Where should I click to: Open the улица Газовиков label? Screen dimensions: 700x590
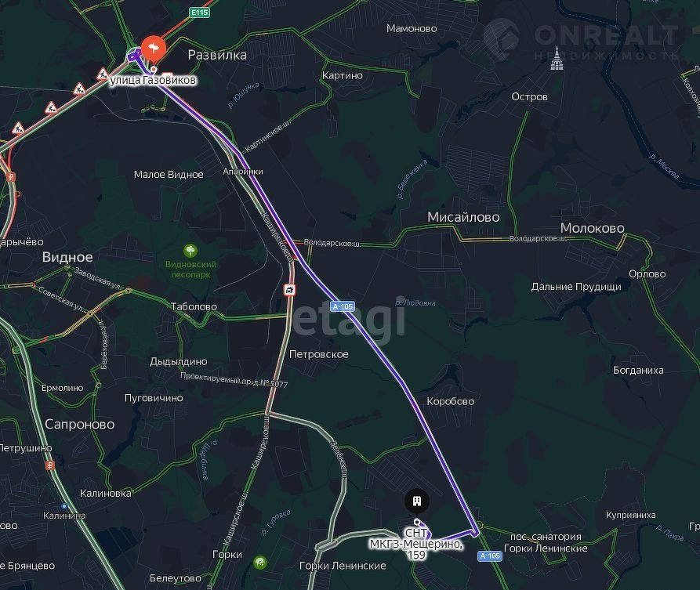click(153, 80)
